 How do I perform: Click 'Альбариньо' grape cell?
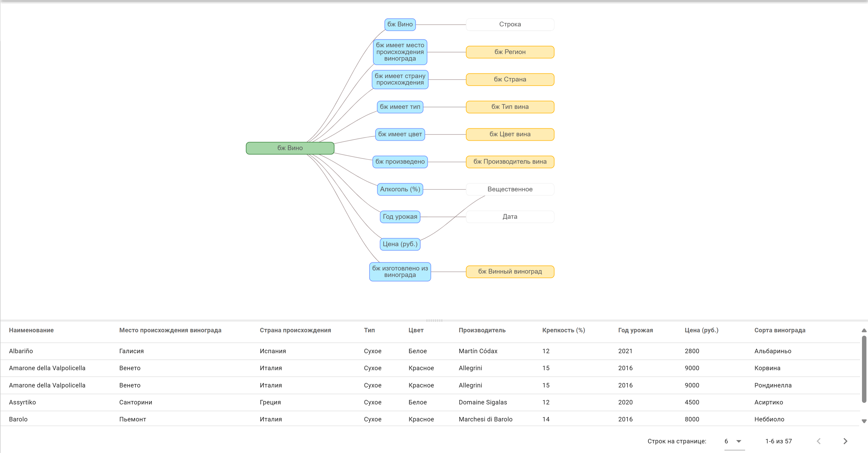(x=773, y=351)
